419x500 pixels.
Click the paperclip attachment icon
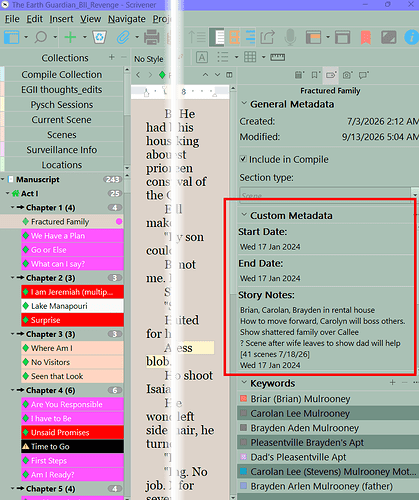tap(123, 37)
